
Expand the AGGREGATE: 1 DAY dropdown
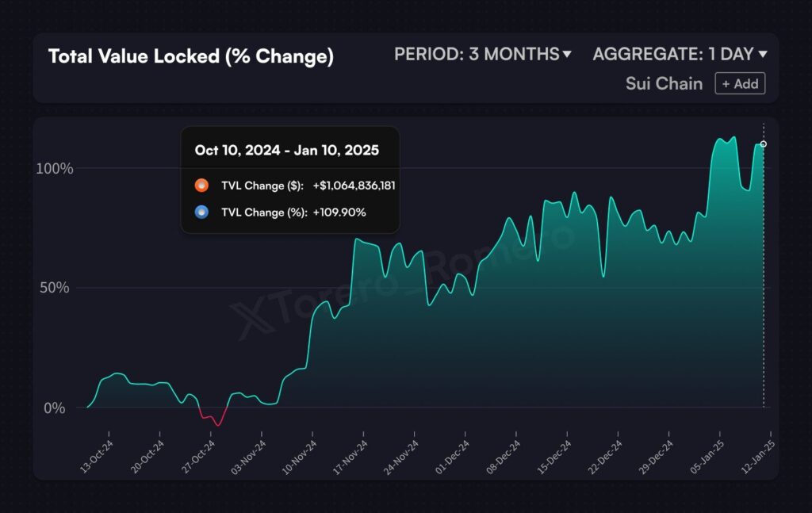[680, 55]
